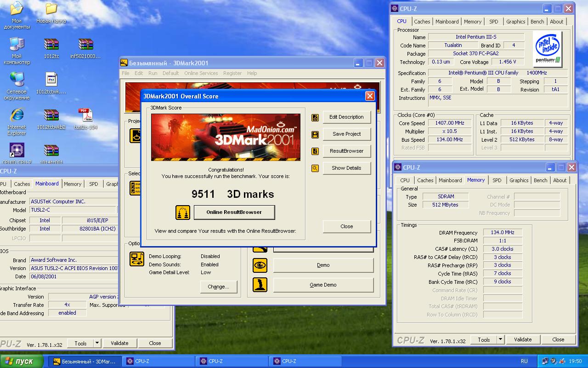Click the memory Size field 512 MBytes

445,205
